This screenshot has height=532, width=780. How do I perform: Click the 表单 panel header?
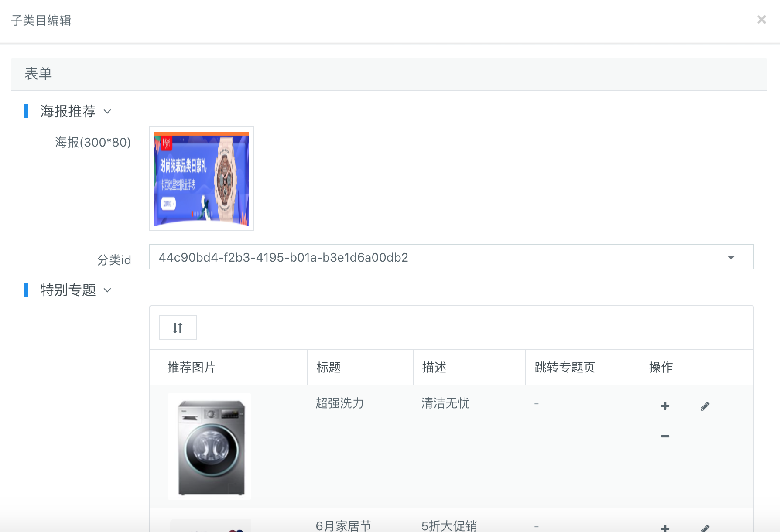click(x=38, y=74)
